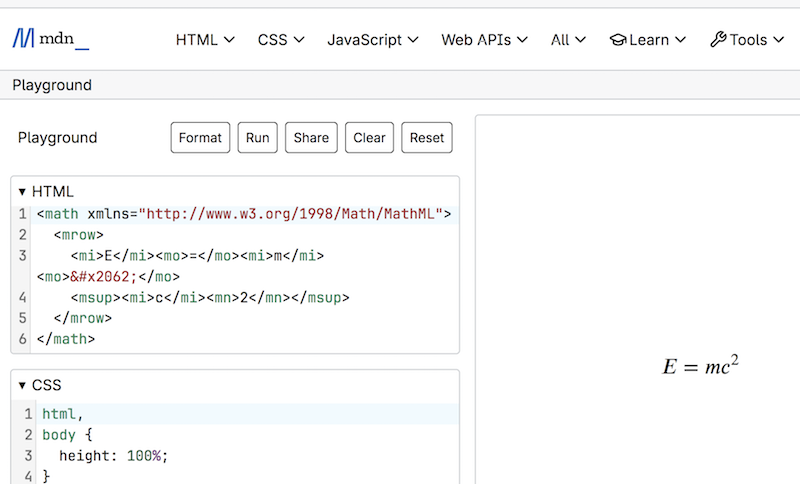Screen dimensions: 800x484
Task: Click the Playground heading above editors
Action: (x=57, y=138)
